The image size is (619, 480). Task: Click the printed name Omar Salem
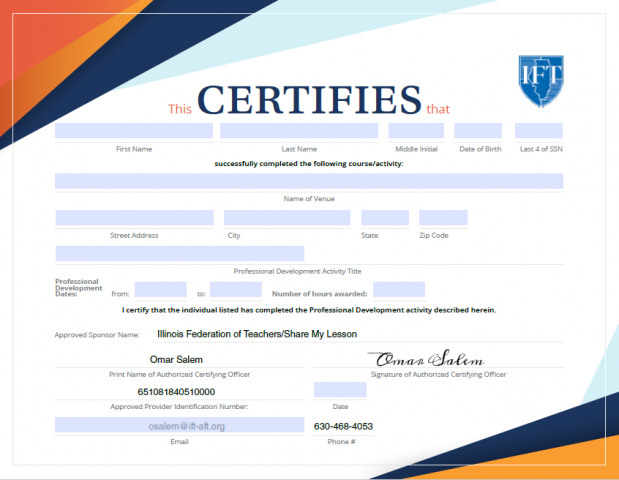pos(176,360)
